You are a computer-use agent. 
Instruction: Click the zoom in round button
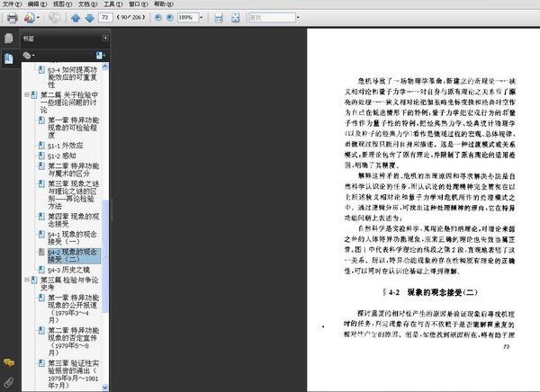(170, 17)
